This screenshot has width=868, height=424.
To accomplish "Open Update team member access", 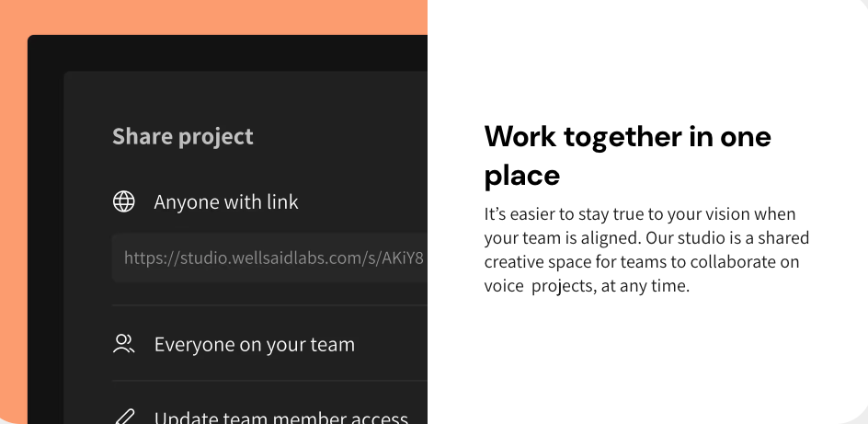I will coord(280,418).
